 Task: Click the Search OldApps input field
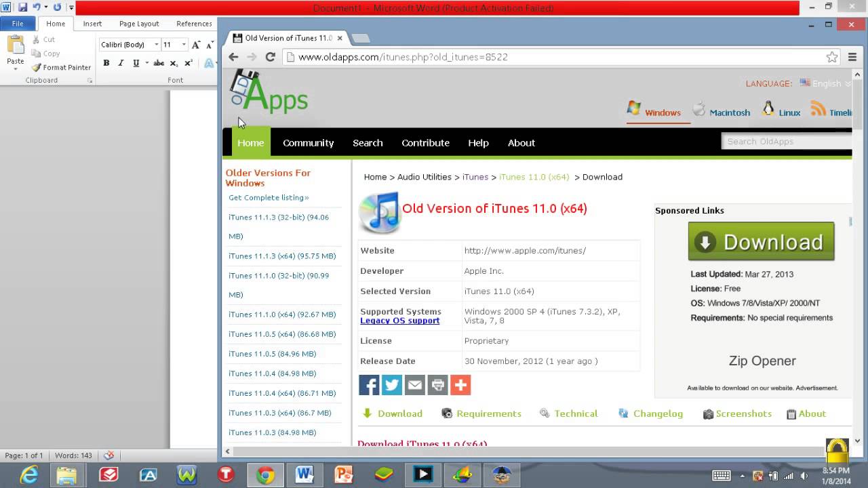click(x=787, y=142)
